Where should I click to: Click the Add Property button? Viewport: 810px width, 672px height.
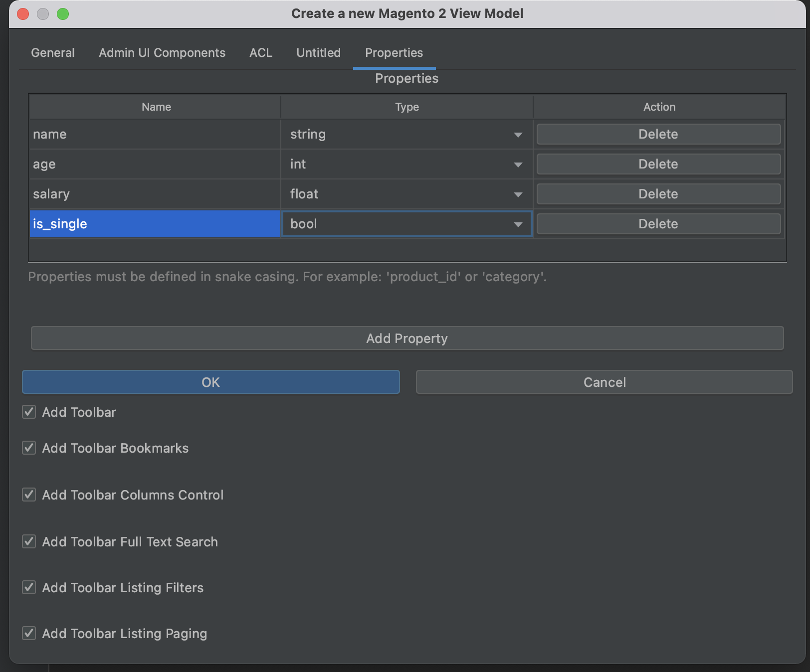point(407,338)
